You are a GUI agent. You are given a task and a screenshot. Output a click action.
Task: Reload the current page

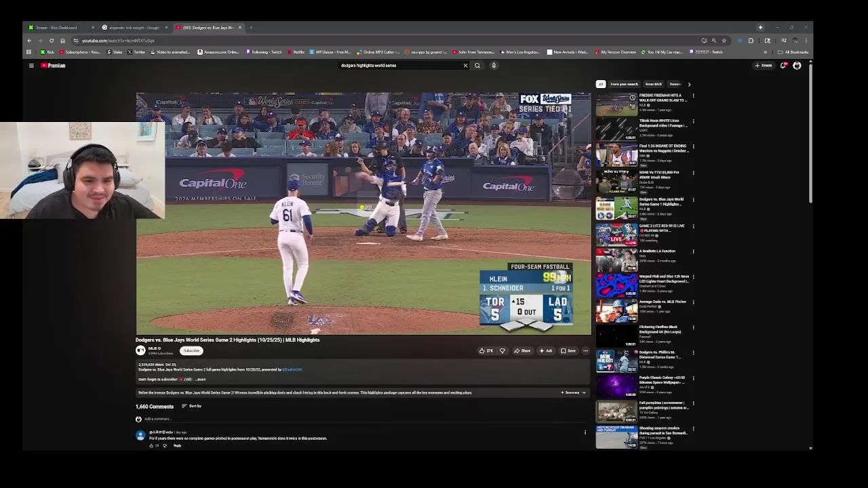(52, 41)
